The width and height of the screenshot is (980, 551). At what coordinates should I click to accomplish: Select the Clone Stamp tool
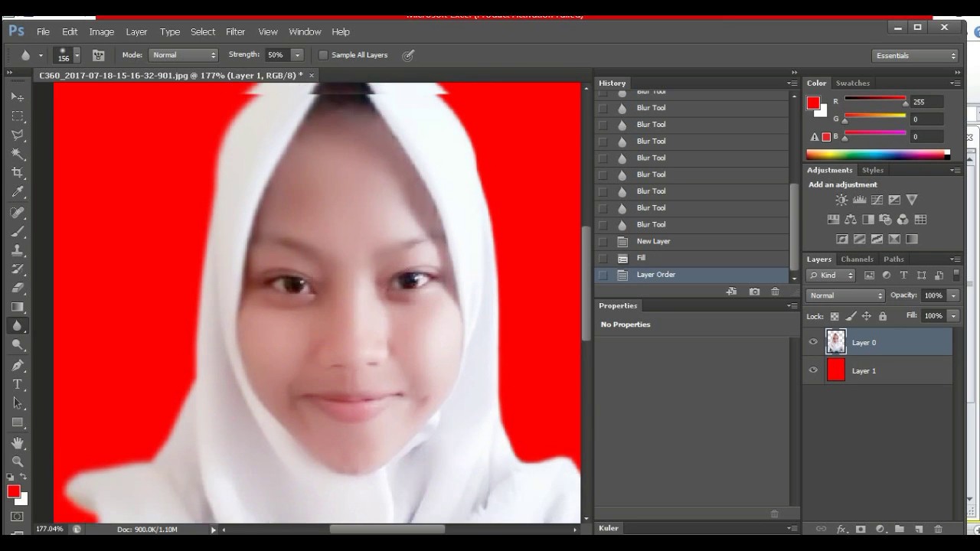coord(18,250)
